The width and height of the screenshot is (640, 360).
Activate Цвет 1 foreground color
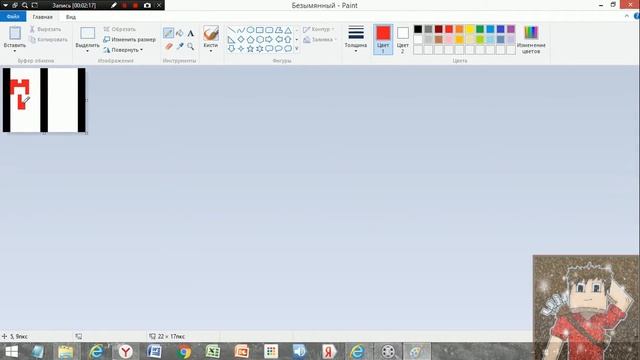383,39
